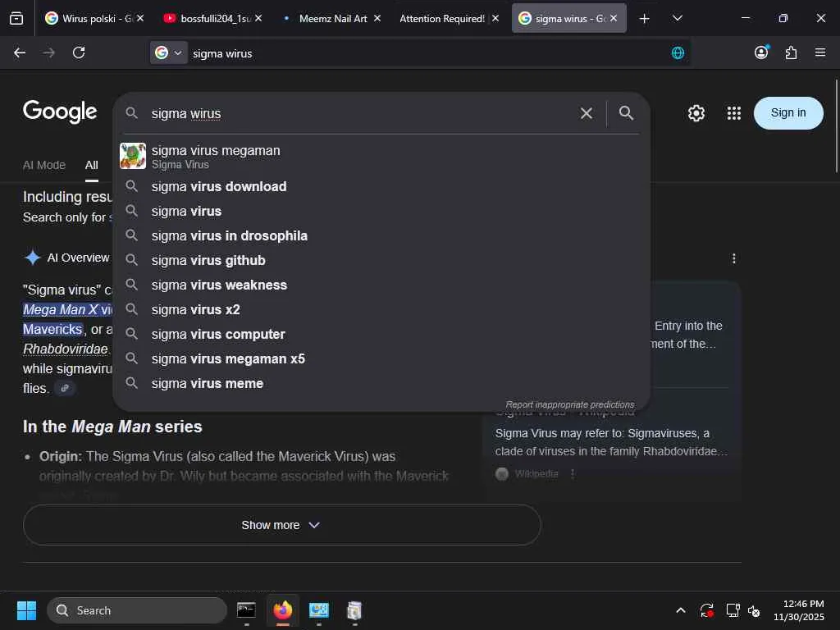Image resolution: width=840 pixels, height=630 pixels.
Task: Click the Firefox View icon in tab bar
Action: [x=16, y=19]
